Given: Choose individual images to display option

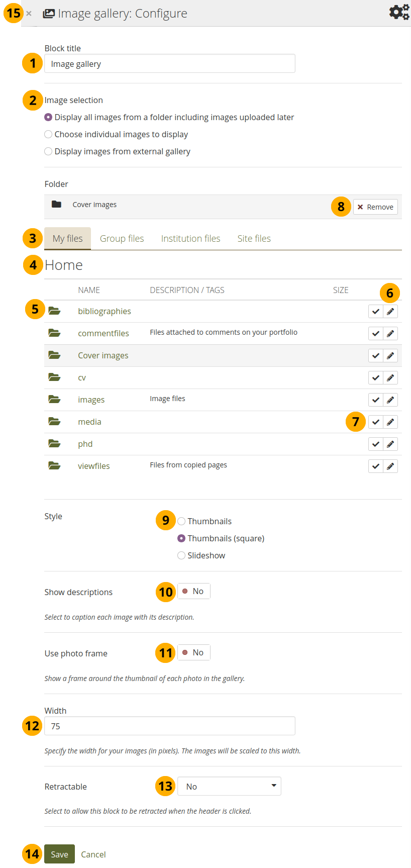Looking at the screenshot, I should tap(48, 135).
